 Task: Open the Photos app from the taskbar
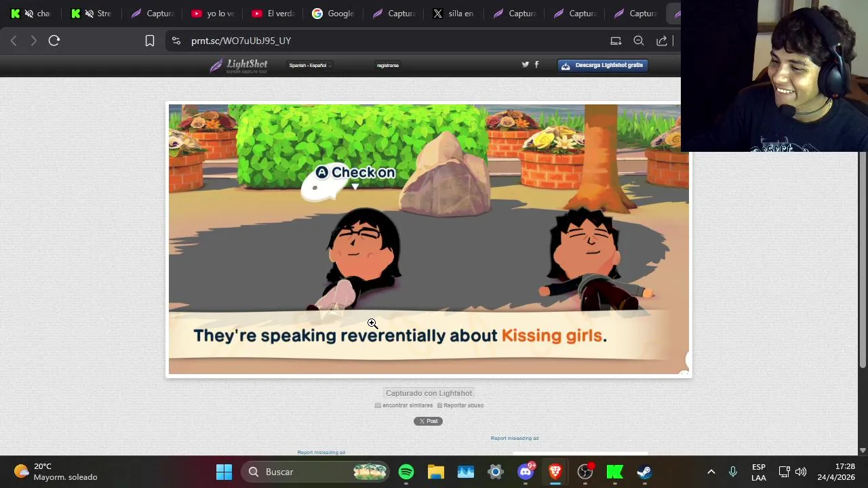click(x=466, y=472)
